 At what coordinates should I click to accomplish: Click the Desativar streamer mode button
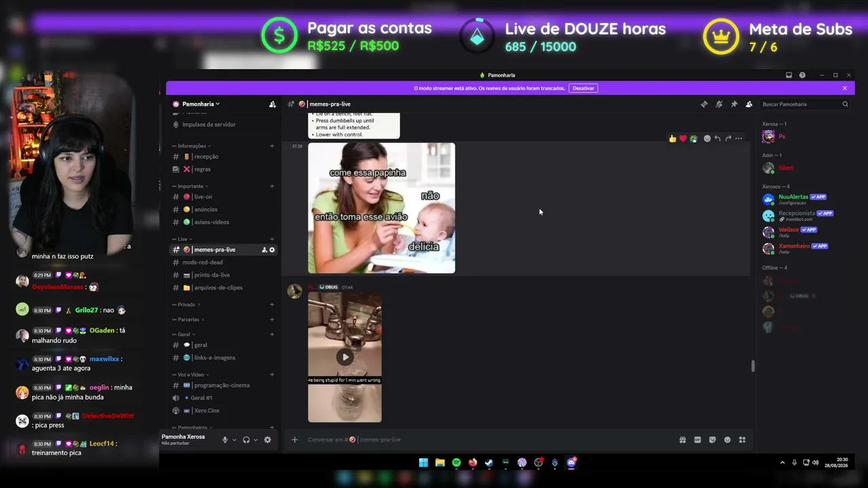coord(583,88)
